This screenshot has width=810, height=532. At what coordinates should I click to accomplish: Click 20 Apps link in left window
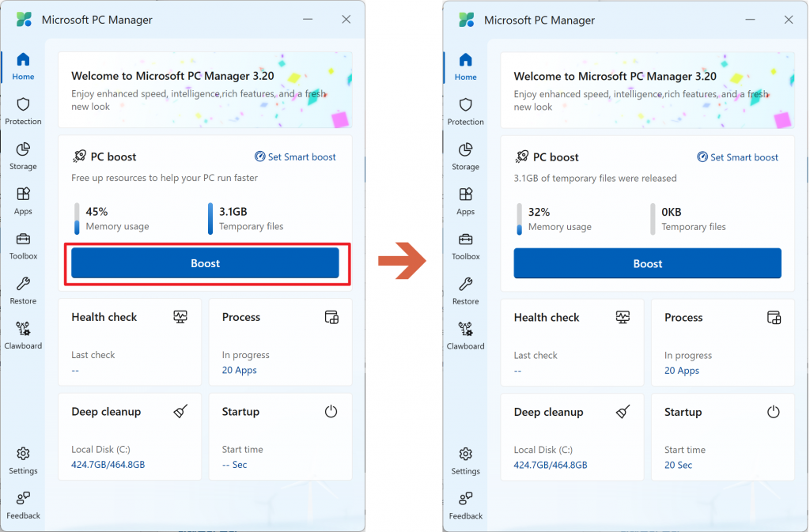coord(239,370)
